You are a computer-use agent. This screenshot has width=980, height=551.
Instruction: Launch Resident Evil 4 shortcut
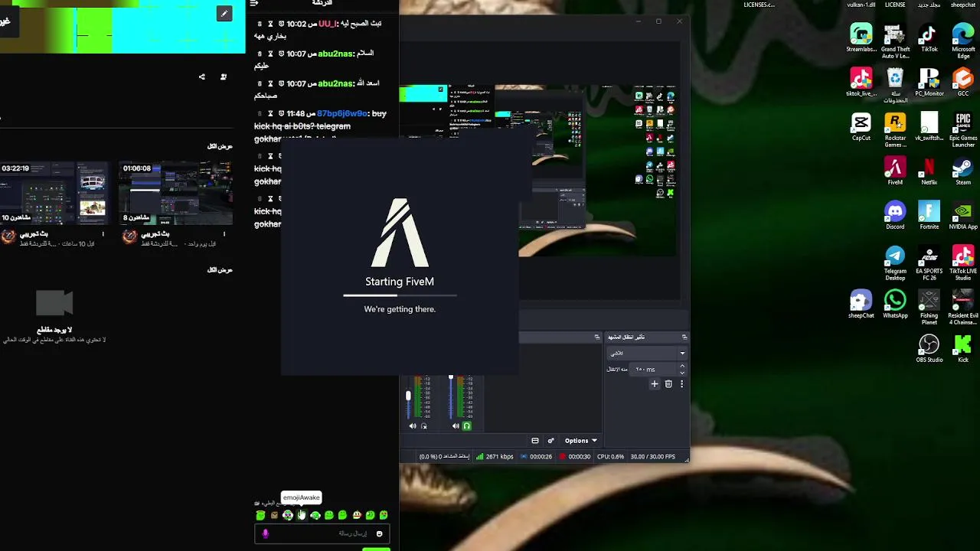click(x=963, y=308)
